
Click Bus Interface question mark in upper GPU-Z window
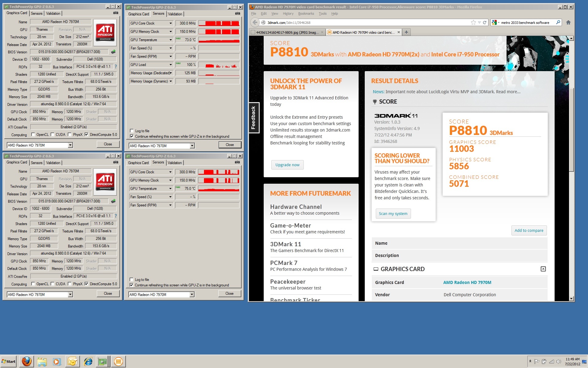point(116,67)
